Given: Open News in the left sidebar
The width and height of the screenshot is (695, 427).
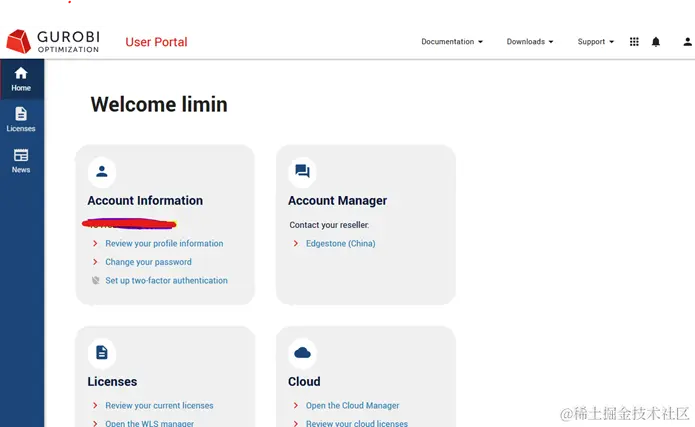Looking at the screenshot, I should pyautogui.click(x=21, y=161).
